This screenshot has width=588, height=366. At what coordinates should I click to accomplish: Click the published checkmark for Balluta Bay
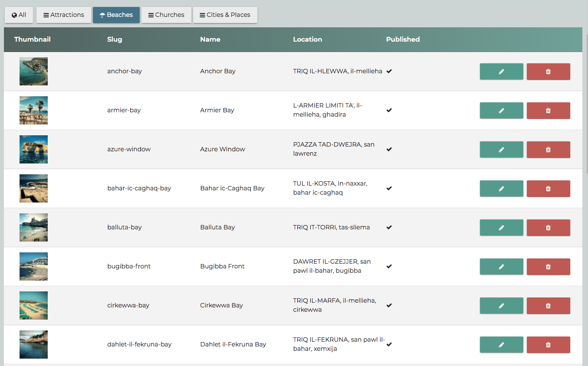click(389, 227)
